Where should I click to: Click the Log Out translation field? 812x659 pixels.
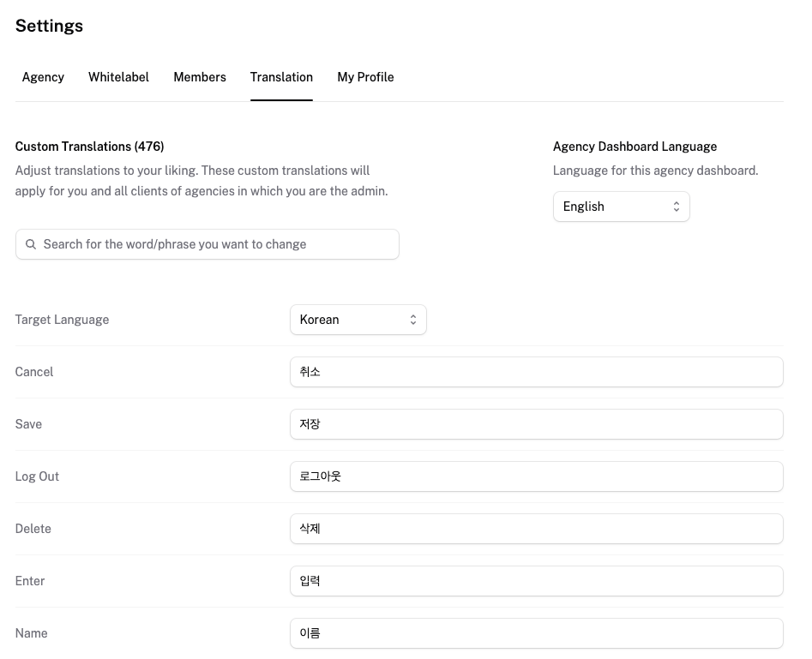(x=536, y=476)
